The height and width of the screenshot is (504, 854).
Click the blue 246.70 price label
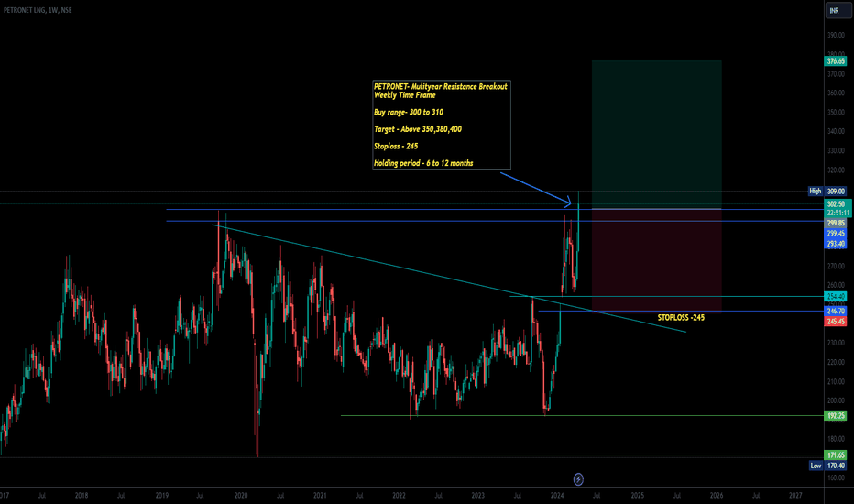coord(836,312)
